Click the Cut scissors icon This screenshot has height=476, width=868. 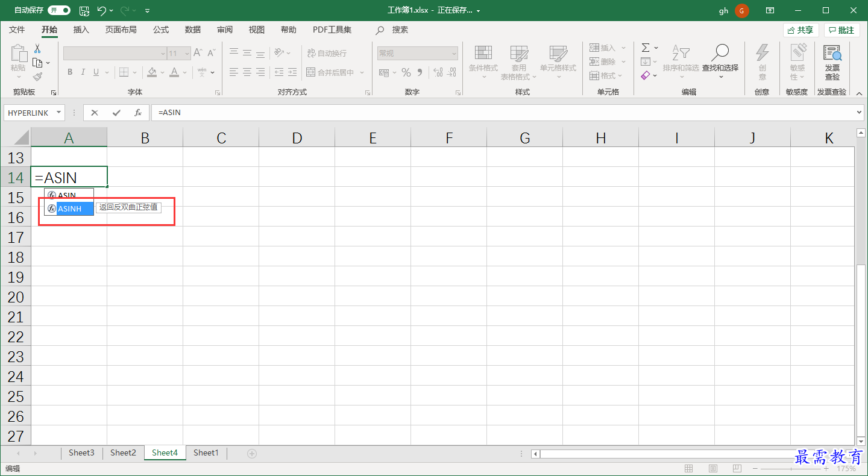37,49
